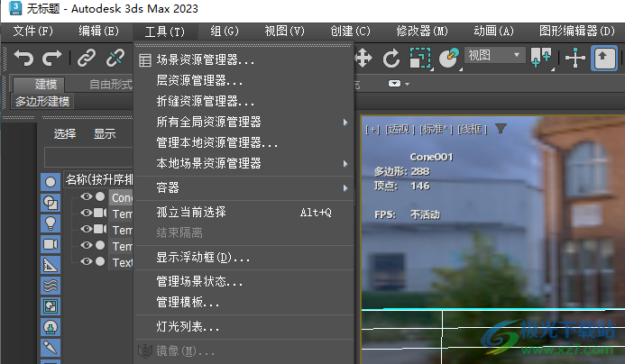The width and height of the screenshot is (625, 364).
Task: Expand 容器 submenu arrow
Action: click(x=345, y=188)
